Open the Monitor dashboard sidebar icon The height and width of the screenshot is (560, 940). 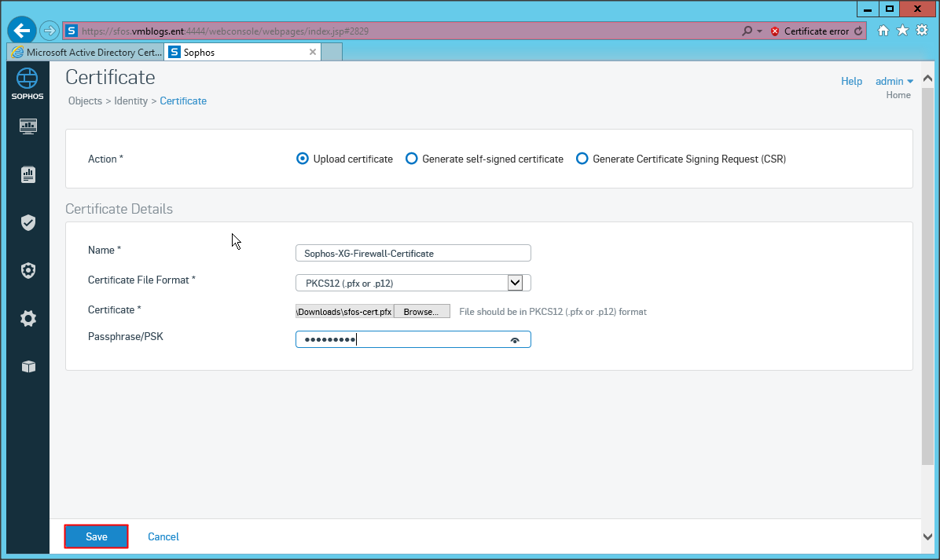click(x=28, y=126)
